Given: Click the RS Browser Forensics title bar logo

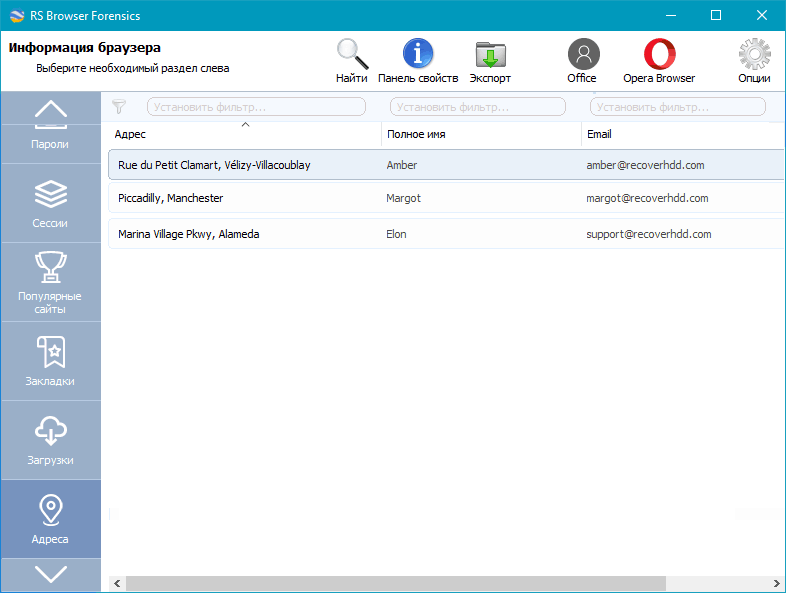Looking at the screenshot, I should pyautogui.click(x=17, y=16).
